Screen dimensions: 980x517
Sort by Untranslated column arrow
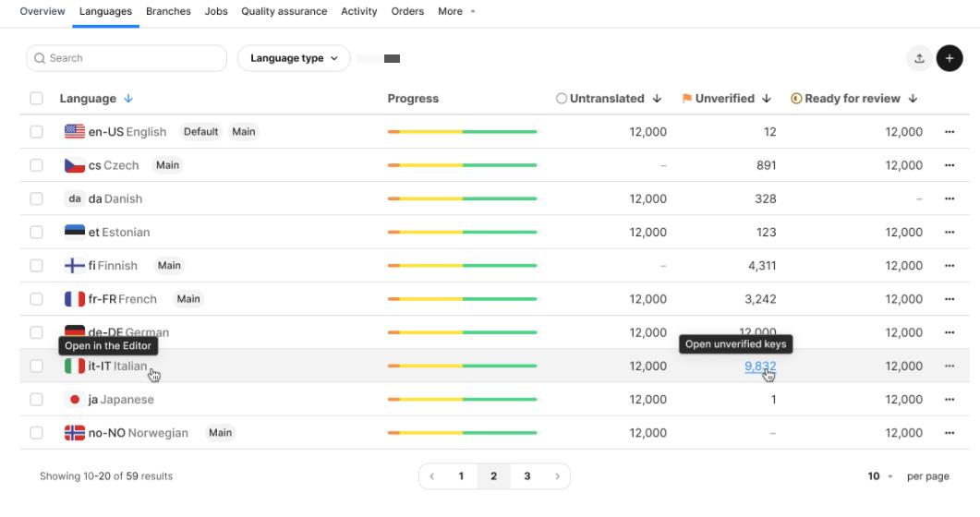tap(657, 99)
